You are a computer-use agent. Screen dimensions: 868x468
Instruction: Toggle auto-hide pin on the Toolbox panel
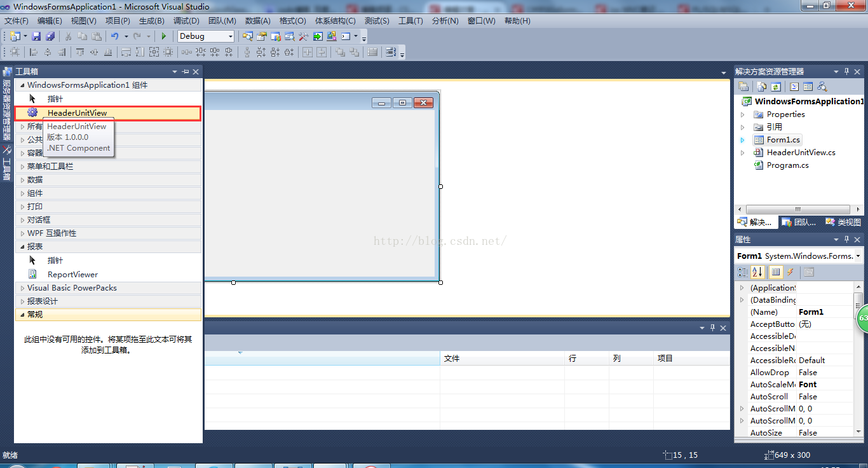pos(186,72)
